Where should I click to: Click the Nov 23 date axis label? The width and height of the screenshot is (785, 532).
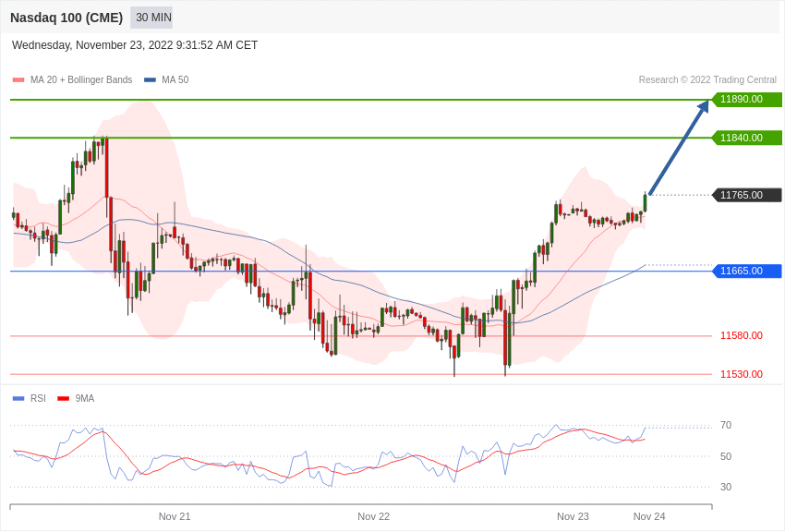coord(573,516)
